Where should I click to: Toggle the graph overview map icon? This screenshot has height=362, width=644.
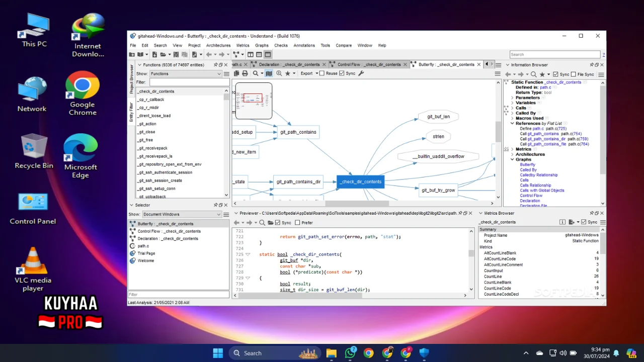269,73
